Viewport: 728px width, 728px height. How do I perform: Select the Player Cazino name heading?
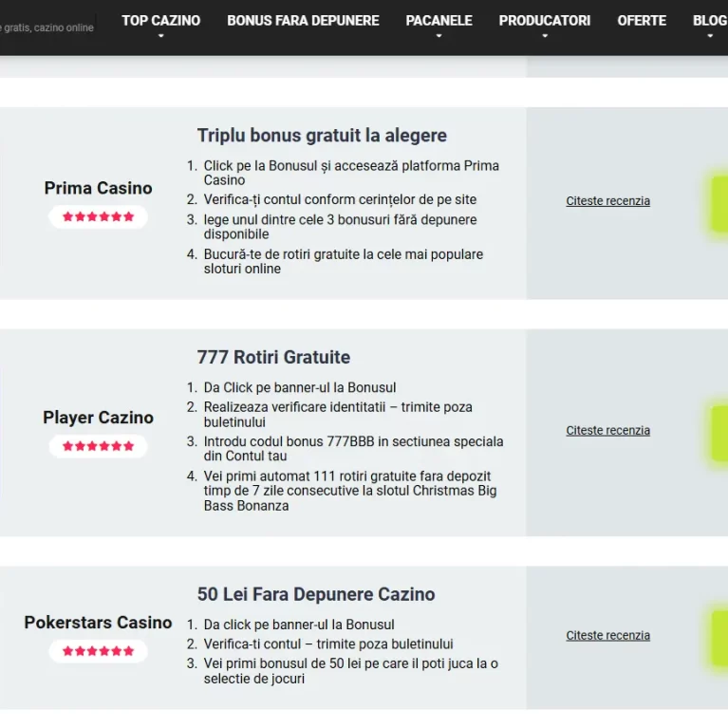tap(98, 418)
